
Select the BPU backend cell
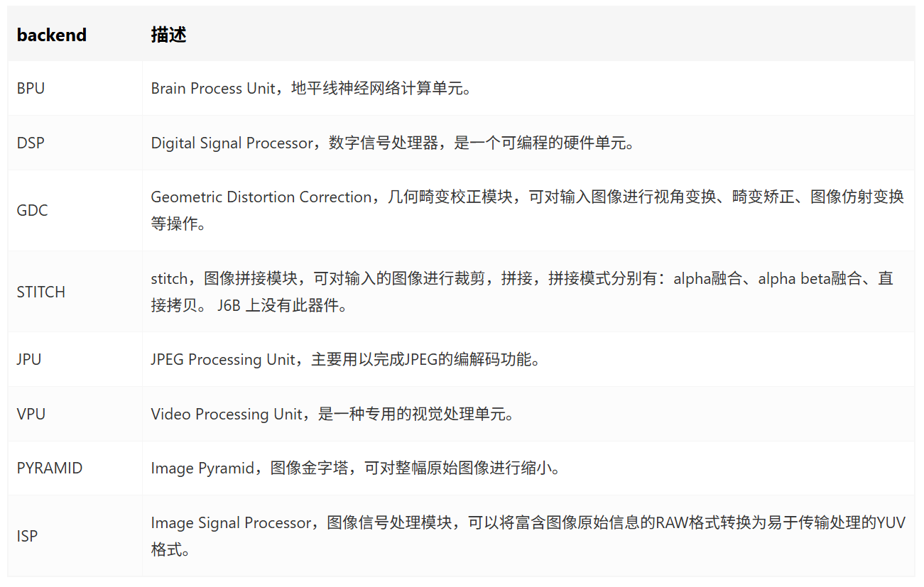(31, 89)
